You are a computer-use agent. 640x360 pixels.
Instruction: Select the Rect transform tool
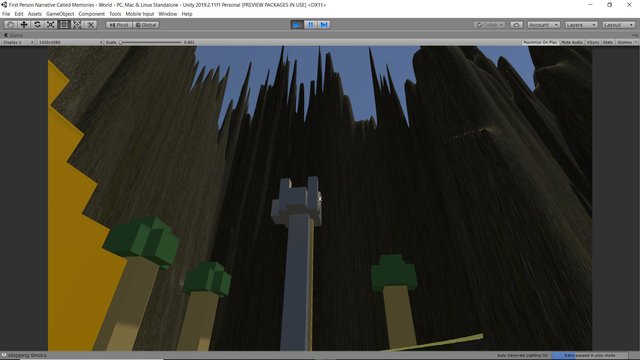click(64, 25)
